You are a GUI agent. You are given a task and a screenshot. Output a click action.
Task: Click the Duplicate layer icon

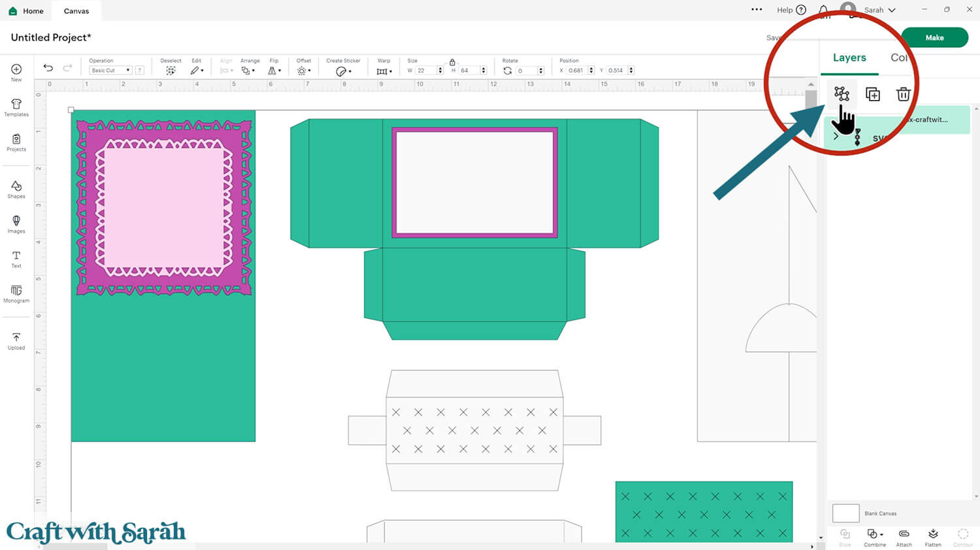872,94
